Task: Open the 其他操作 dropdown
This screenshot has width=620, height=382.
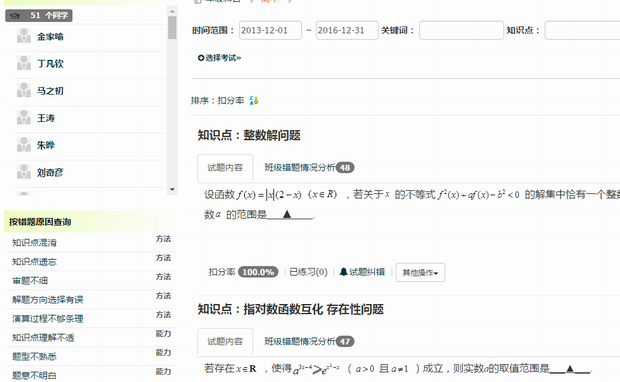Action: point(420,272)
